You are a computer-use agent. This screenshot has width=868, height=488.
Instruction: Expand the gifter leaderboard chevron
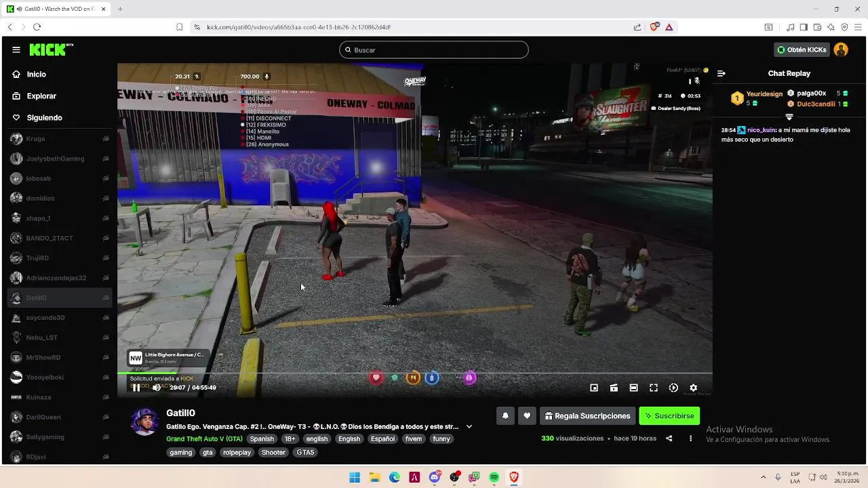click(x=789, y=117)
